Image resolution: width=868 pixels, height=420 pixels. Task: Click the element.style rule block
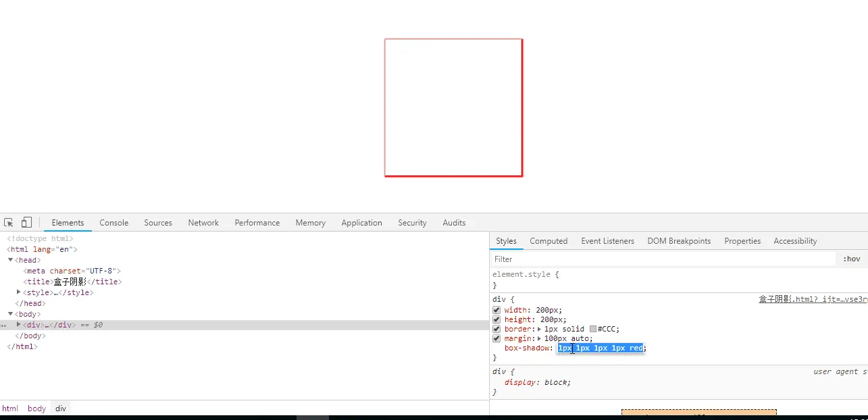(x=679, y=280)
